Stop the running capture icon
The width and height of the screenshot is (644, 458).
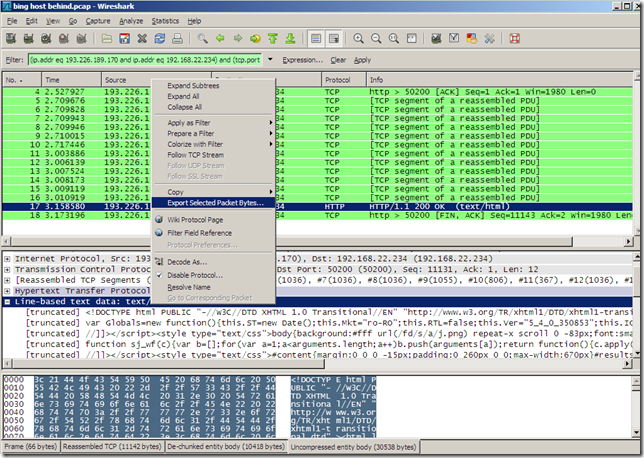pos(64,39)
